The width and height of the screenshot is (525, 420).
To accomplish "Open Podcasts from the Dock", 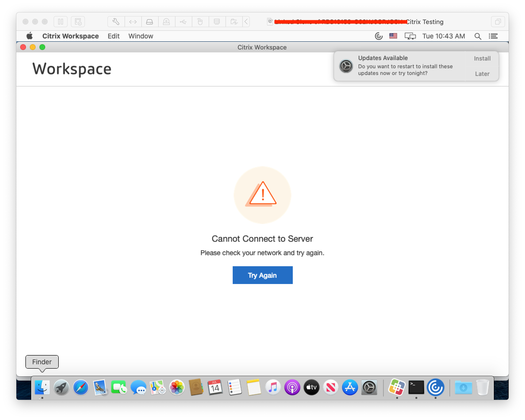I will 292,387.
